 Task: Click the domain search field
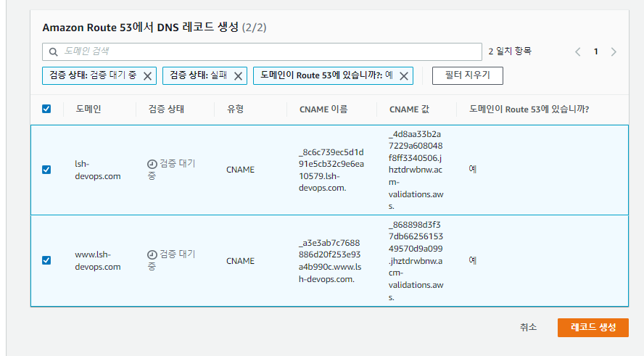point(262,51)
